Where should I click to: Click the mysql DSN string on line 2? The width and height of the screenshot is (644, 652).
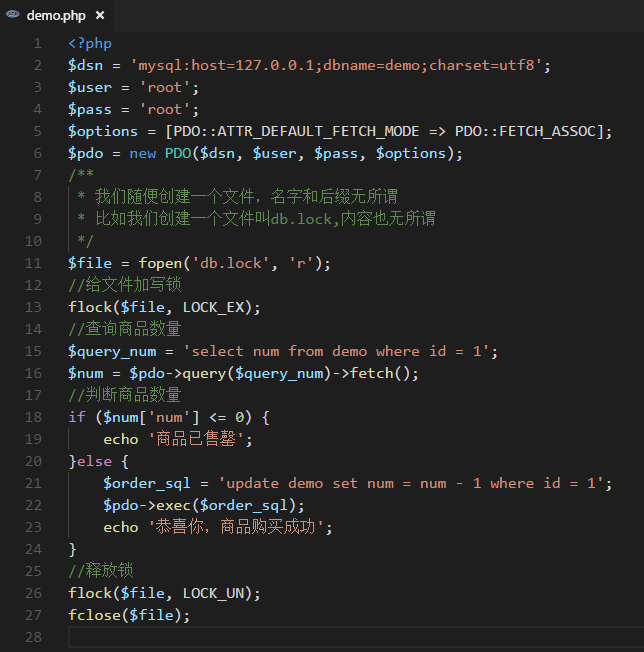[x=340, y=65]
